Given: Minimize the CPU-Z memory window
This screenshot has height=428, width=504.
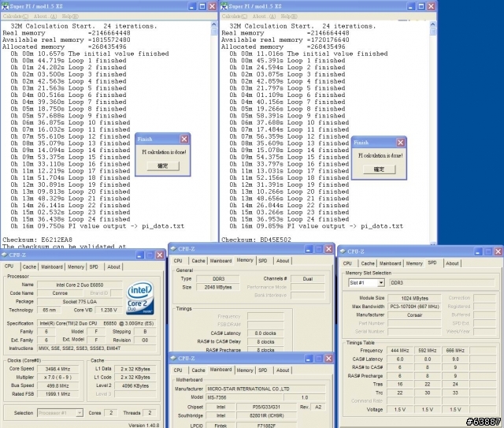Looking at the screenshot, I should (309, 249).
